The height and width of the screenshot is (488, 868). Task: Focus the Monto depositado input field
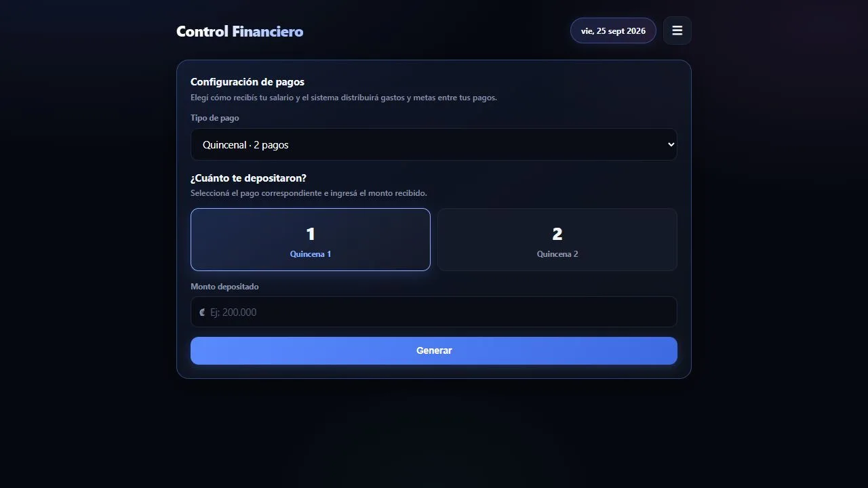(x=434, y=312)
